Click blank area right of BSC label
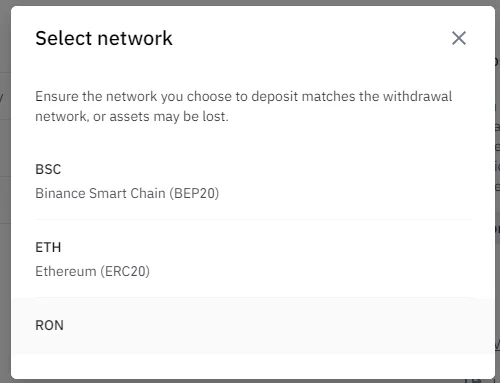 [x=267, y=169]
